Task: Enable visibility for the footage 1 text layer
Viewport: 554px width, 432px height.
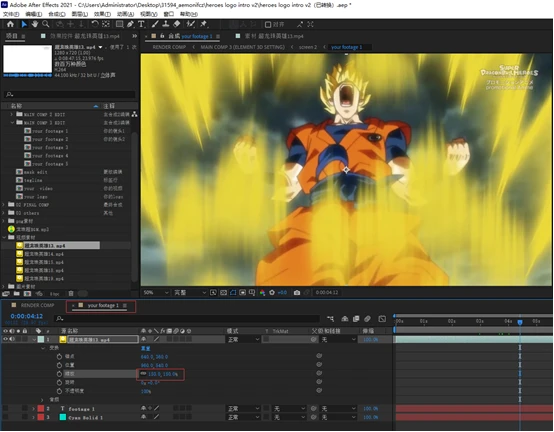Action: [5, 408]
